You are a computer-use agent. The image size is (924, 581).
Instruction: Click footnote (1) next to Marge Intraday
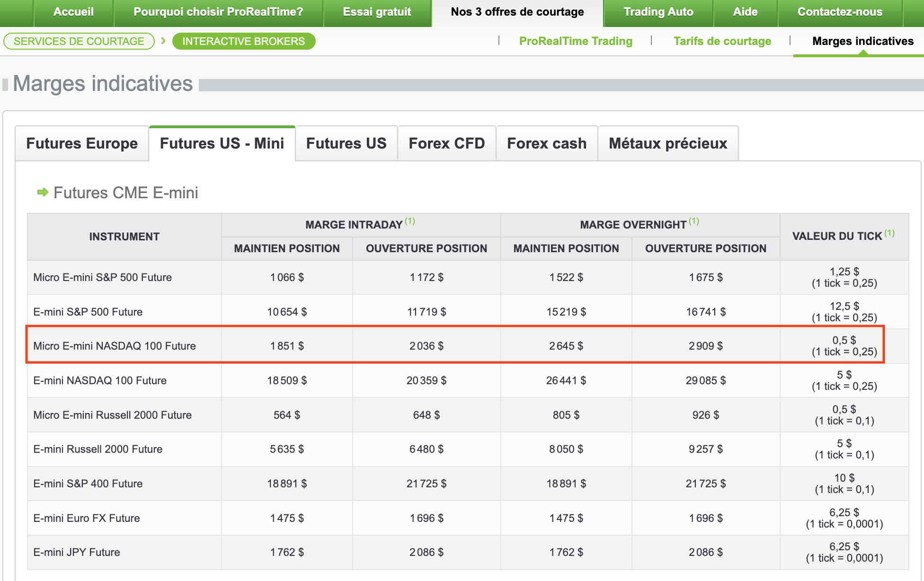click(x=410, y=221)
